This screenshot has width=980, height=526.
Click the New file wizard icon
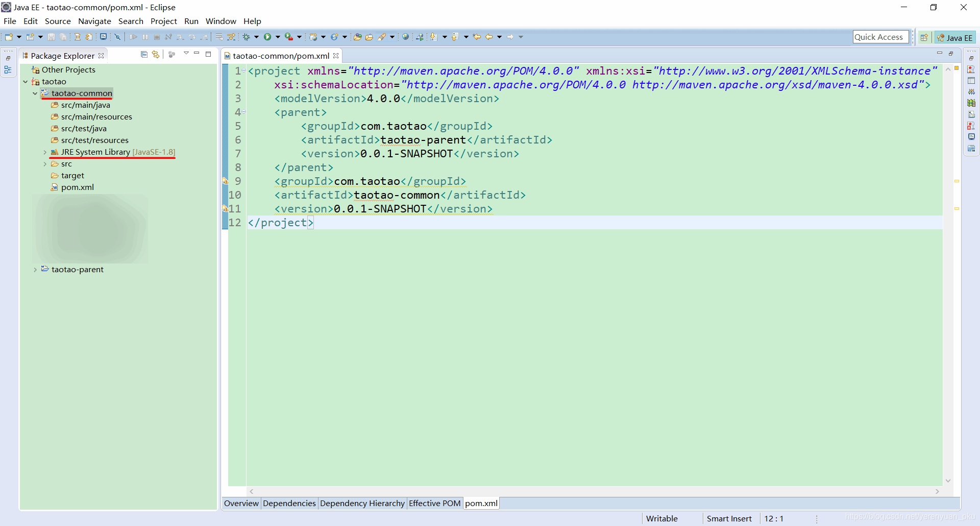click(9, 37)
